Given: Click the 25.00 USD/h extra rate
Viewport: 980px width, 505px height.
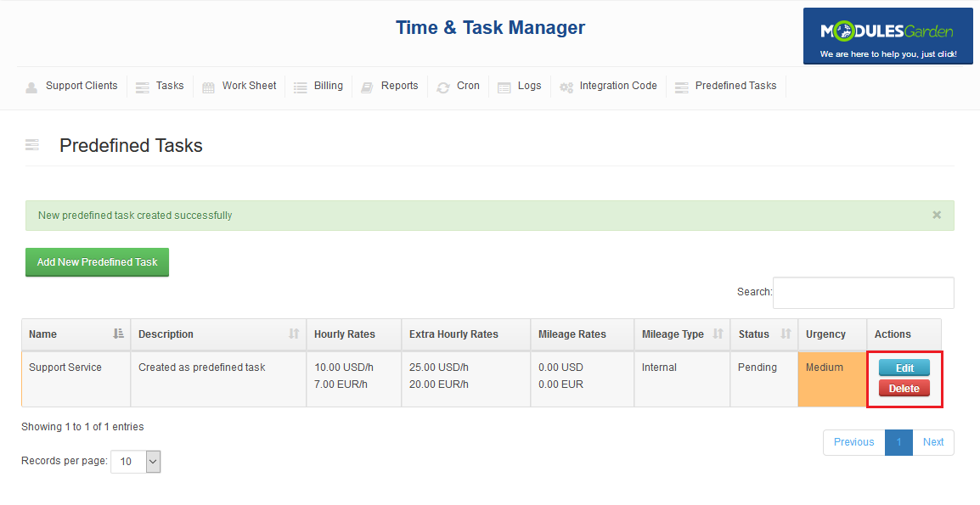Looking at the screenshot, I should [439, 368].
